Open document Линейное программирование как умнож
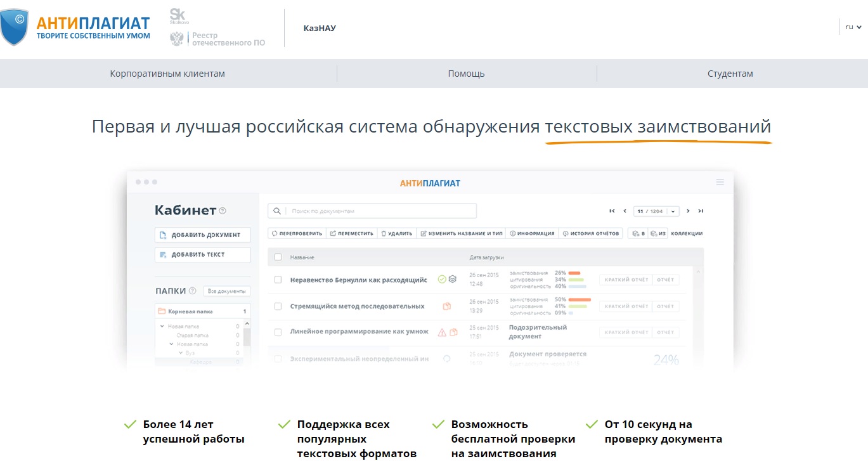This screenshot has height=461, width=868. click(360, 332)
